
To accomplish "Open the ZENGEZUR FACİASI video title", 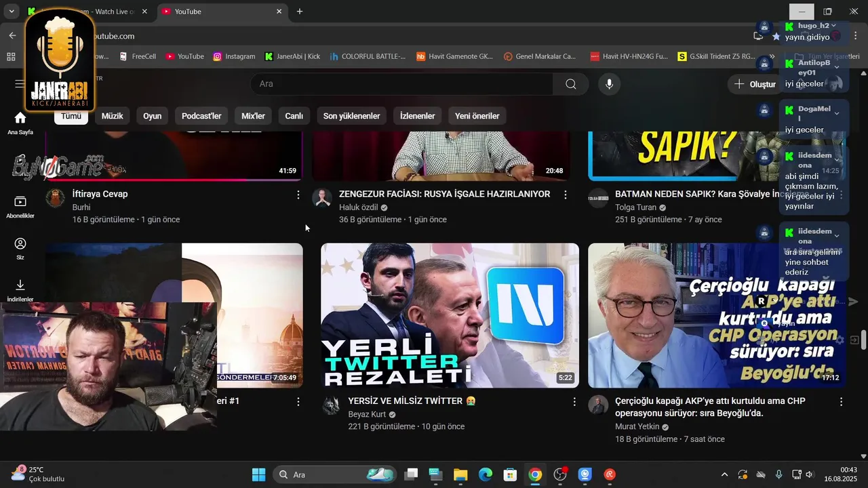I will click(x=444, y=194).
